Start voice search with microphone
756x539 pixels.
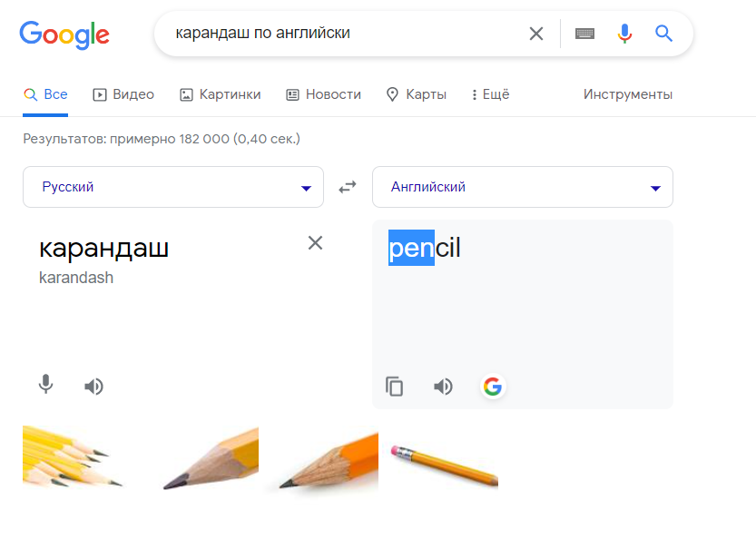[624, 34]
